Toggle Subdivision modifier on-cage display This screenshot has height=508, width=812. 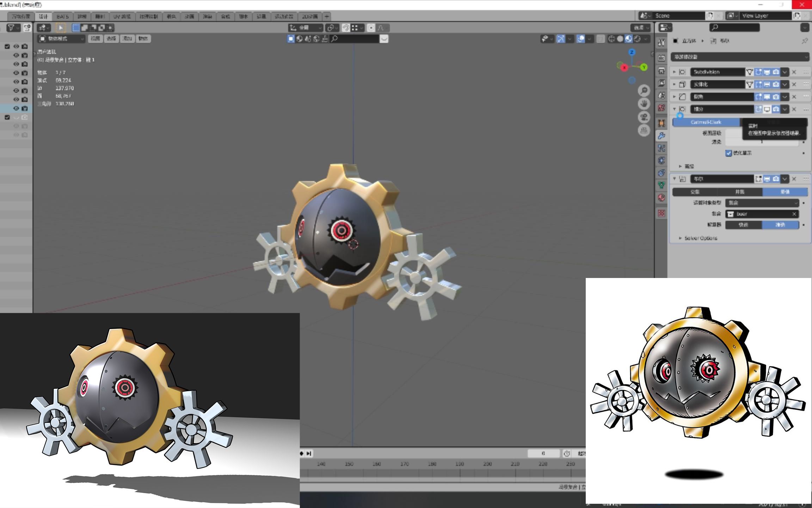750,72
